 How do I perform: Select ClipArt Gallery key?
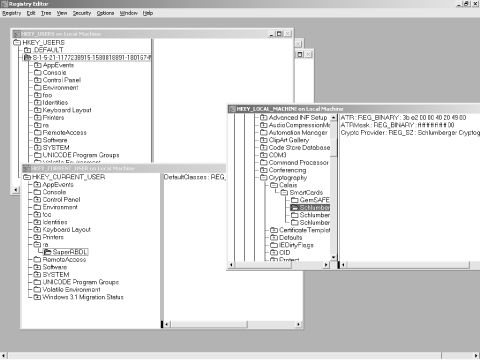[288, 140]
